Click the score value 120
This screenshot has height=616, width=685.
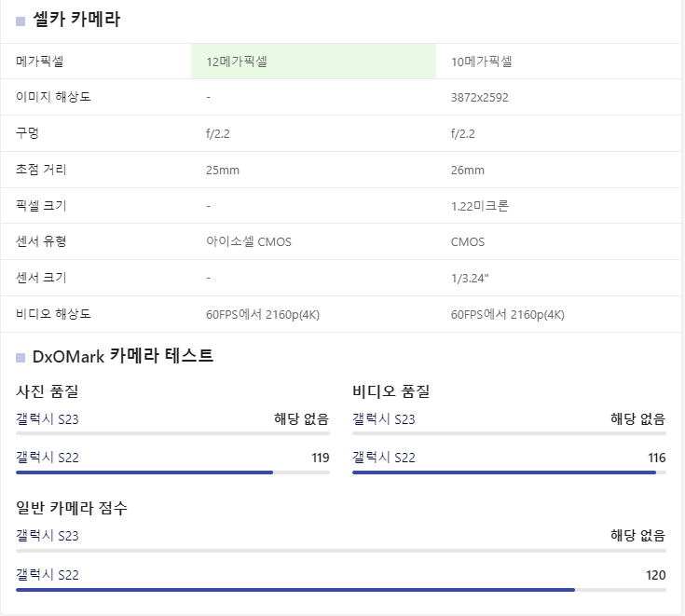(x=656, y=575)
